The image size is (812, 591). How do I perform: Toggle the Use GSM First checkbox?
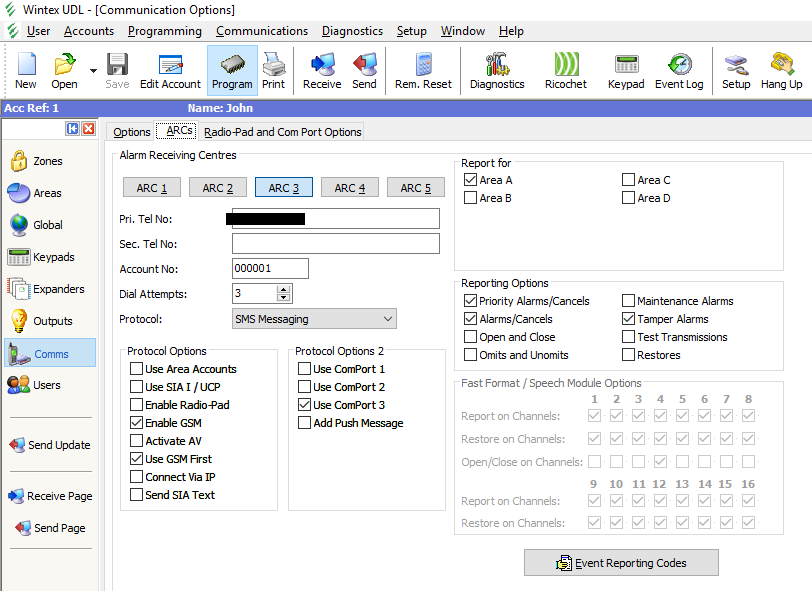(136, 459)
